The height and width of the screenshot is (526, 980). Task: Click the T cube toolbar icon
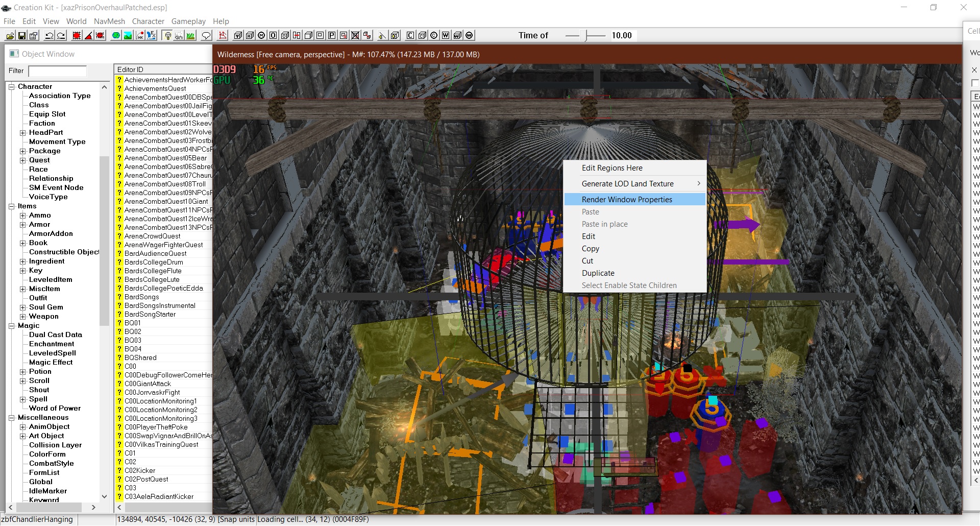click(238, 35)
